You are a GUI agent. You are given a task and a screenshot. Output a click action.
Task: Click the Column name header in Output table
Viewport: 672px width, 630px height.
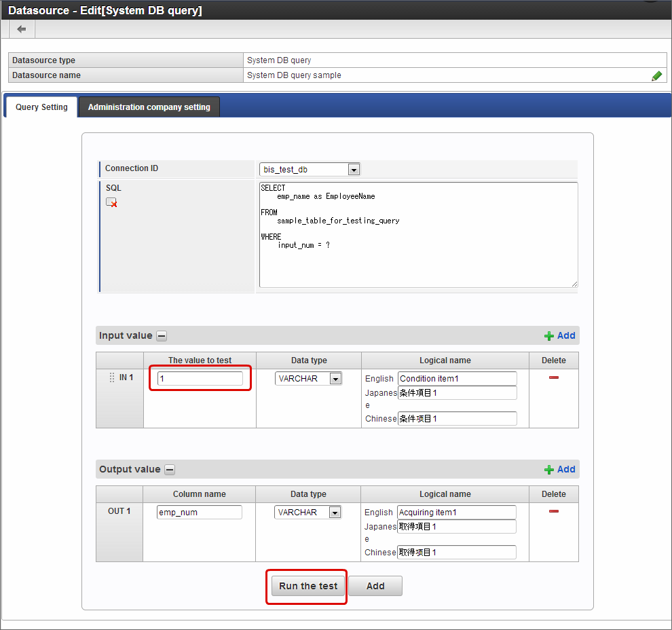point(200,494)
